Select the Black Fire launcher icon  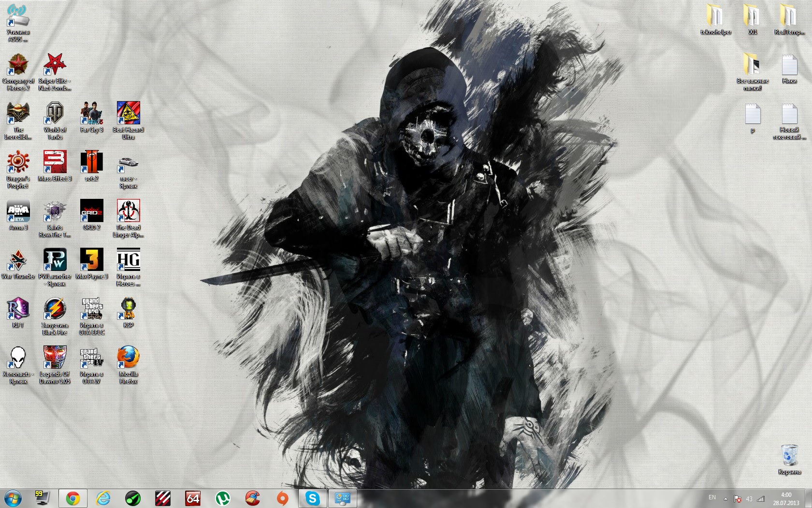55,316
